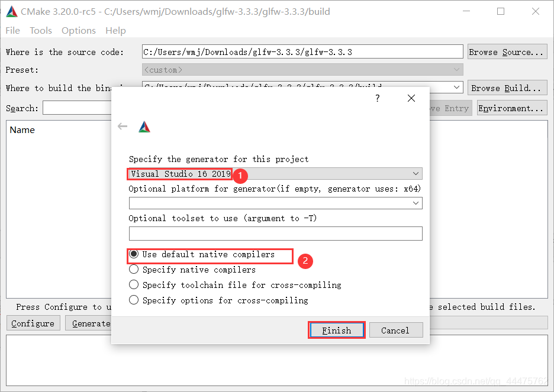This screenshot has height=392, width=554.
Task: Click the Name column header
Action: coord(22,130)
